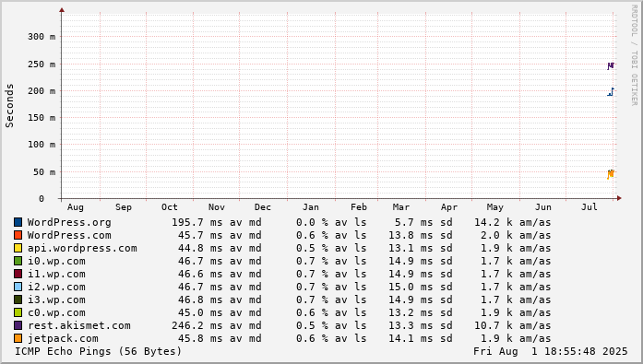Select the jetpack.com legend label
This screenshot has width=643, height=364.
[63, 338]
